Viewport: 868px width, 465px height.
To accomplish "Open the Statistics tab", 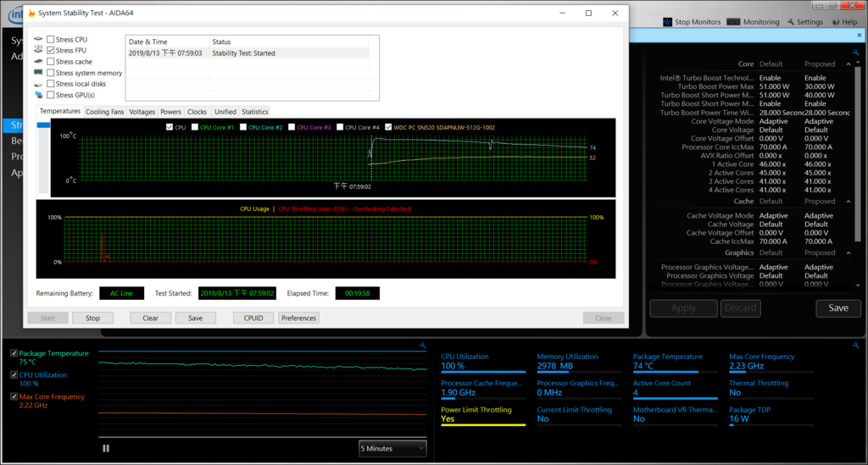I will [x=254, y=112].
